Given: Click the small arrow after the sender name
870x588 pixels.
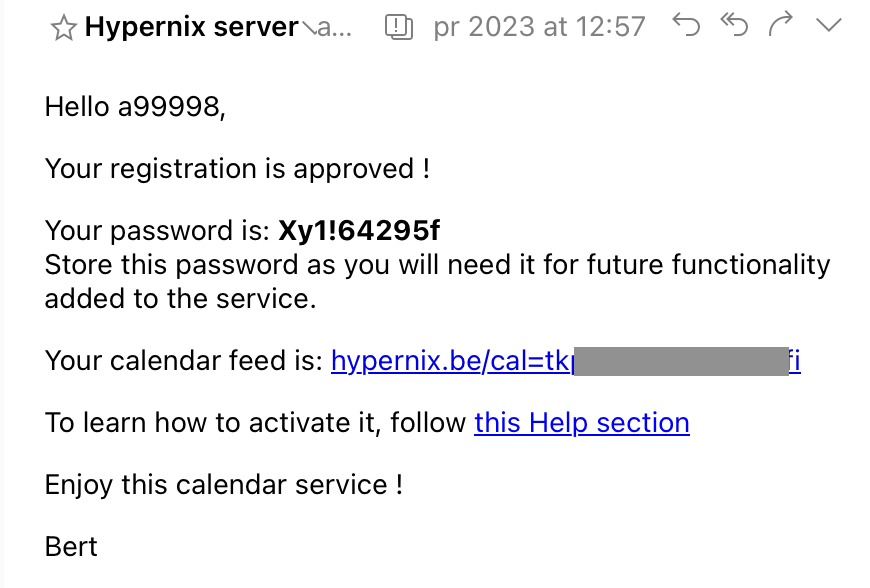Looking at the screenshot, I should (x=309, y=29).
